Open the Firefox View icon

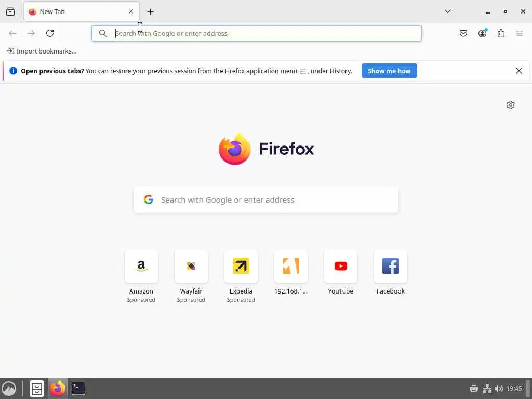(x=10, y=11)
